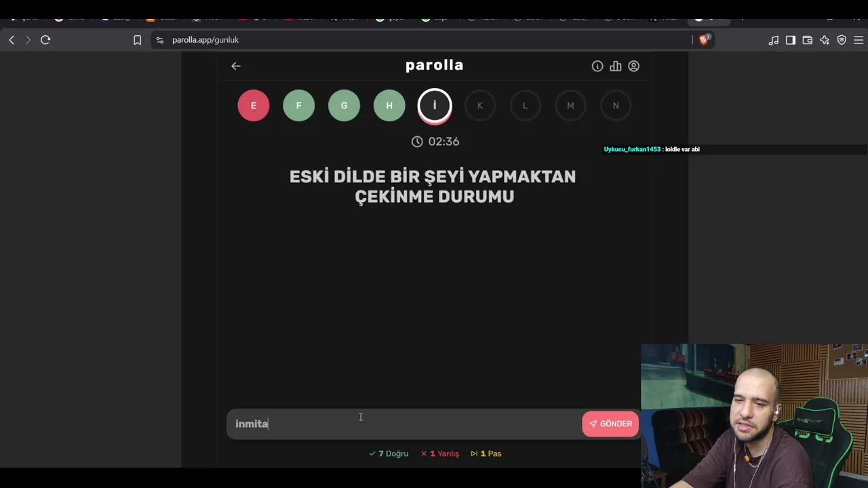Open the statistics bar chart icon
Viewport: 868px width, 488px height.
(616, 66)
